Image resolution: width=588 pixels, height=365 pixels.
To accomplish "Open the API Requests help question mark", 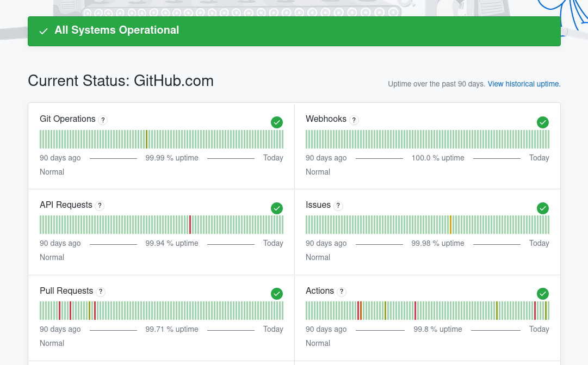I will pos(100,206).
